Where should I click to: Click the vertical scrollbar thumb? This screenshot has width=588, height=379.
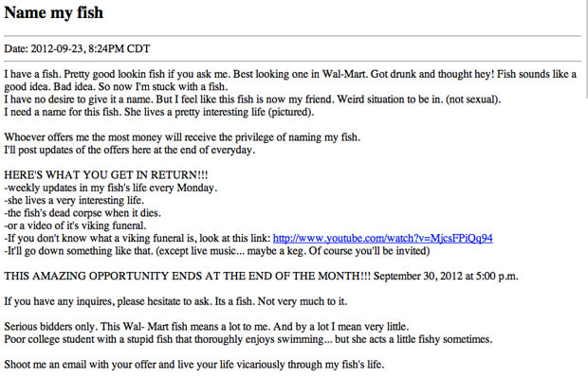(x=586, y=48)
